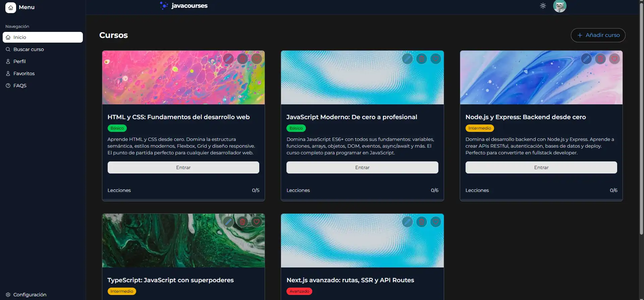Edit the Next.js avanzado course
Viewport: 644px width, 300px height.
pyautogui.click(x=408, y=222)
